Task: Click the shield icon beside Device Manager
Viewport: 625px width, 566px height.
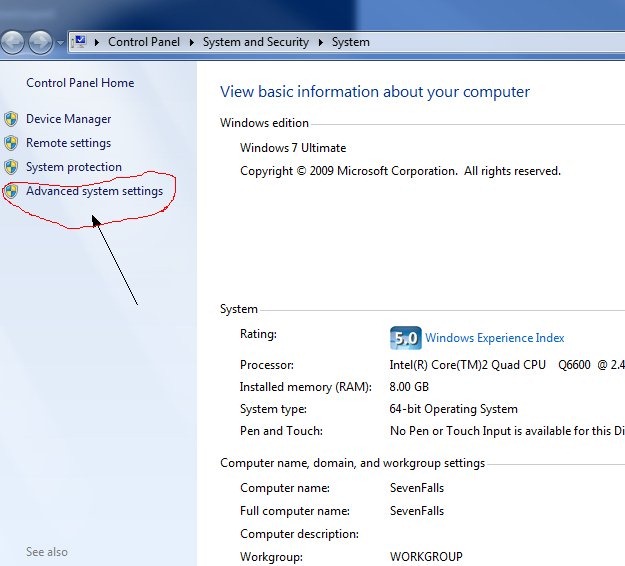Action: 11,119
